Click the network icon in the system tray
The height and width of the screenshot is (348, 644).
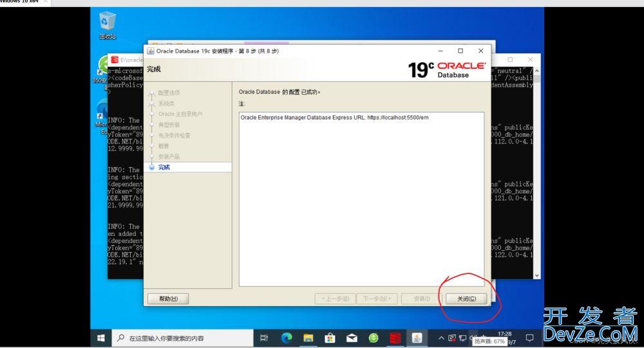click(x=462, y=338)
